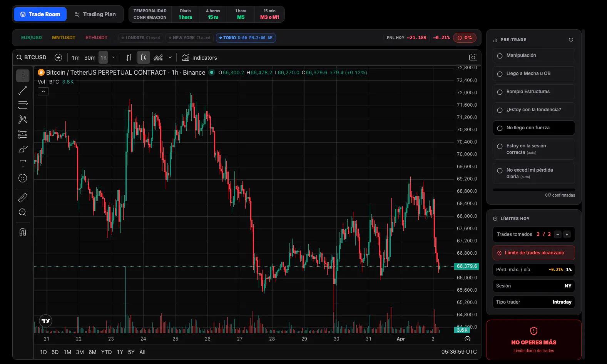The image size is (607, 364).
Task: Toggle the No llego con fuerza item
Action: click(x=533, y=128)
